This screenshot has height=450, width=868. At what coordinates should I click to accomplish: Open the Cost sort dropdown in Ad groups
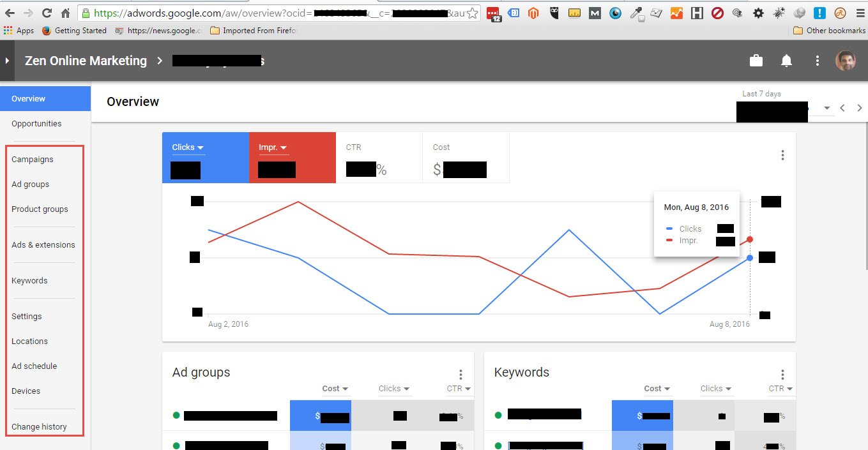click(x=335, y=388)
